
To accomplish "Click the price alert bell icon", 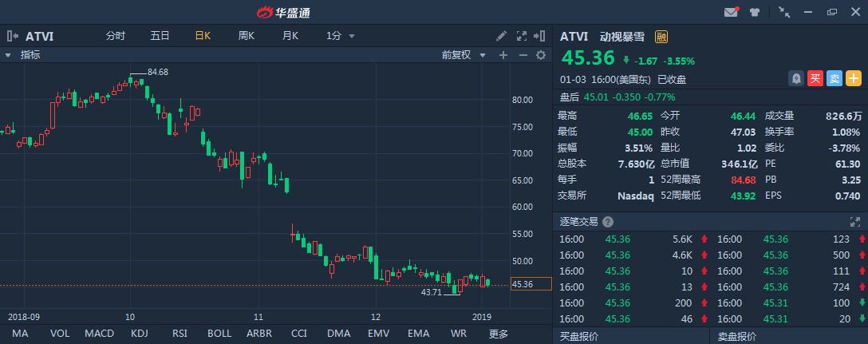I will point(796,79).
